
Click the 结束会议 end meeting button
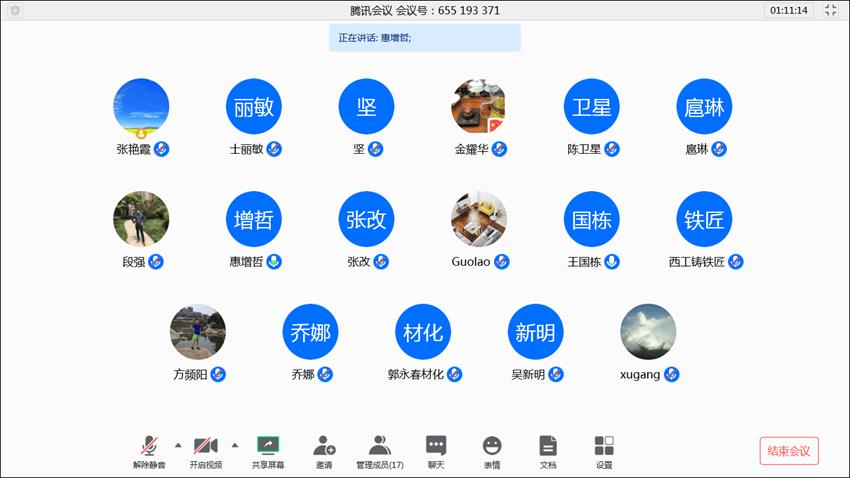[x=789, y=451]
